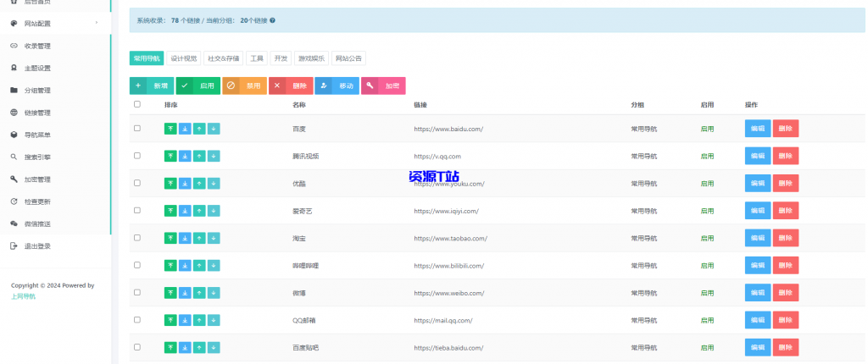Move the 百度 row to the top
The width and height of the screenshot is (868, 364).
170,129
